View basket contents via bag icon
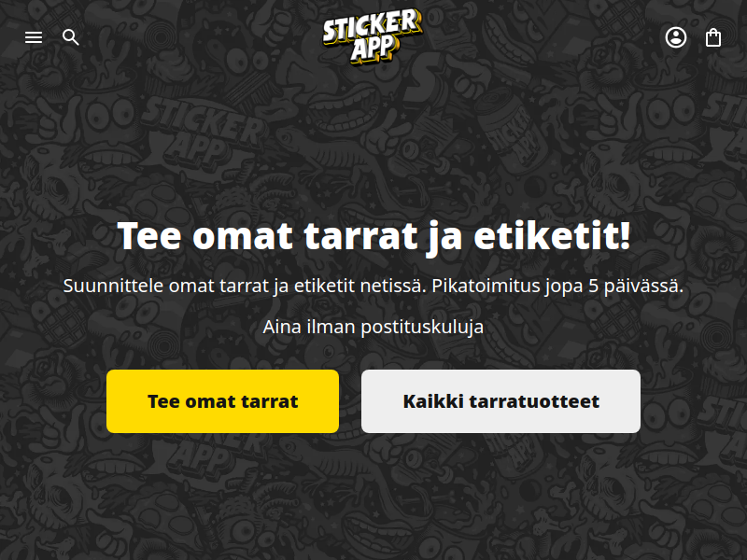Image resolution: width=747 pixels, height=560 pixels. (x=713, y=37)
